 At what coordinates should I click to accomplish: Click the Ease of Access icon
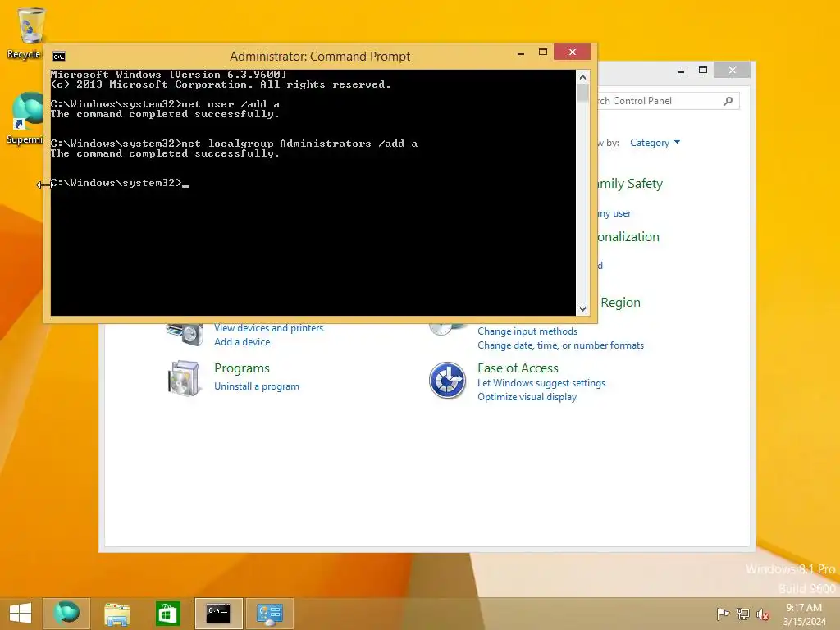tap(447, 381)
